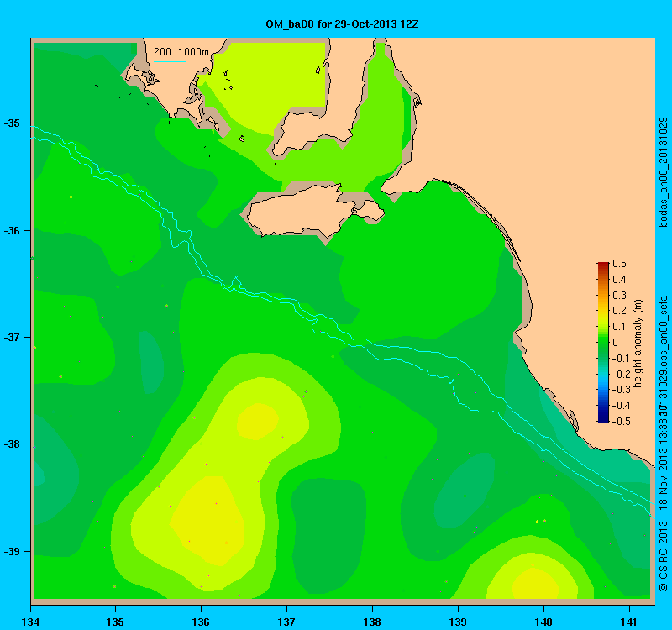Pick the positive 0.4 colorbar tick label

[x=619, y=280]
